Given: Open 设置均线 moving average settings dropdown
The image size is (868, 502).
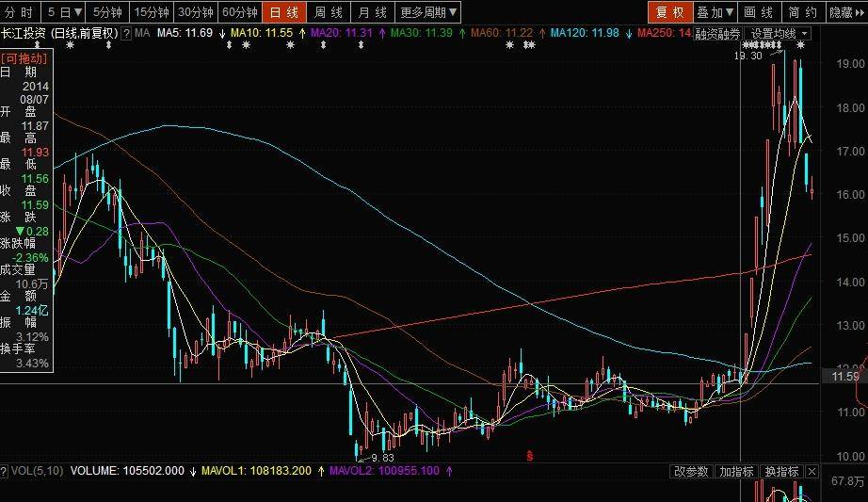Looking at the screenshot, I should click(x=780, y=33).
